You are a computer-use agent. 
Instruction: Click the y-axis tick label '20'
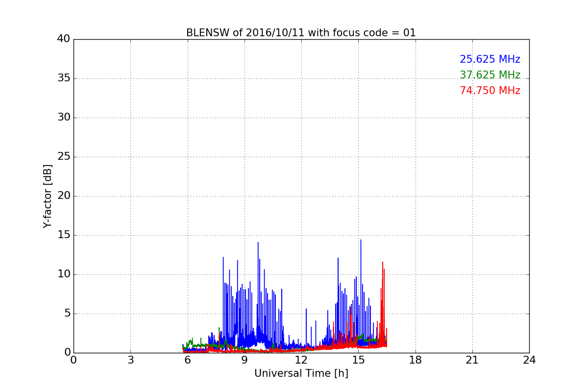(x=64, y=196)
